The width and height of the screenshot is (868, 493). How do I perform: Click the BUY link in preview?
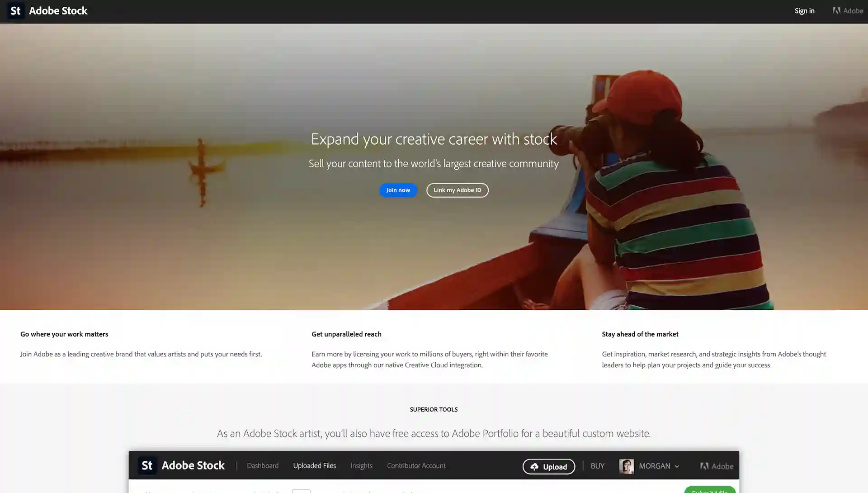pyautogui.click(x=597, y=466)
